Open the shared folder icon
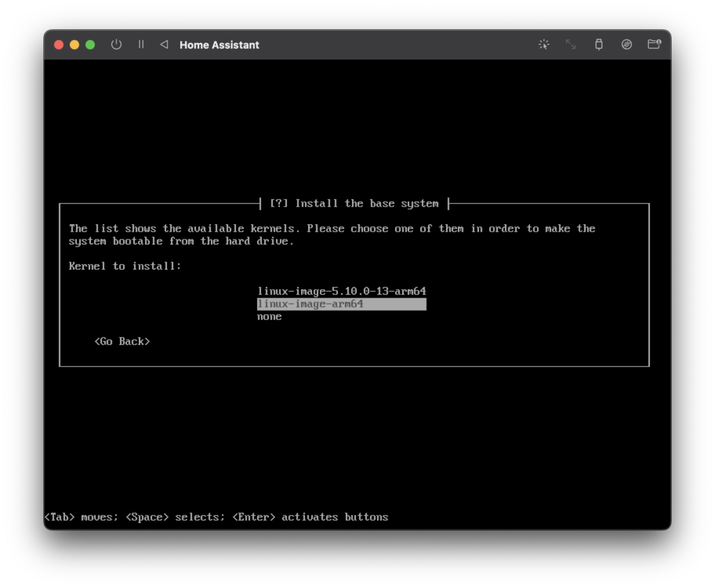 point(654,44)
